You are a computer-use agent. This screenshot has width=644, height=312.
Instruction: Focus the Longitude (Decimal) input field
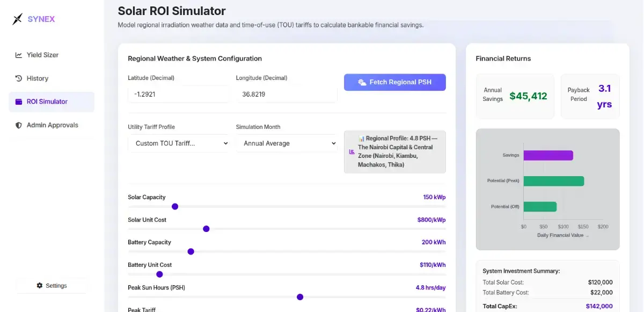point(287,94)
